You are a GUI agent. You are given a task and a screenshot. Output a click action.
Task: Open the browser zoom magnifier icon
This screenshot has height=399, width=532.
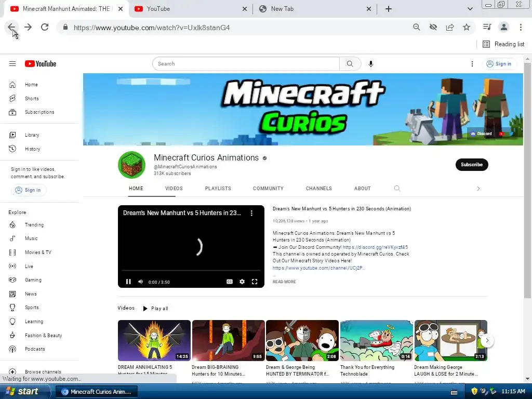click(416, 27)
